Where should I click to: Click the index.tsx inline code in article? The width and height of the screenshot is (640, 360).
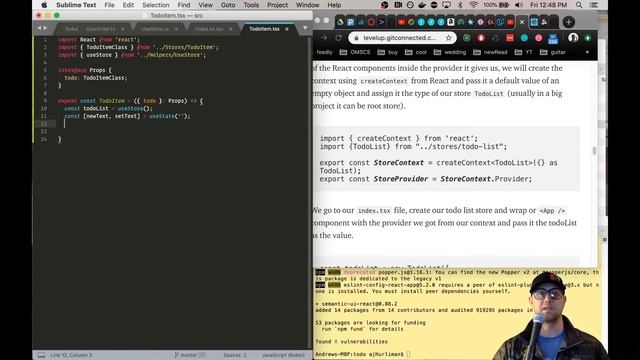[374, 211]
